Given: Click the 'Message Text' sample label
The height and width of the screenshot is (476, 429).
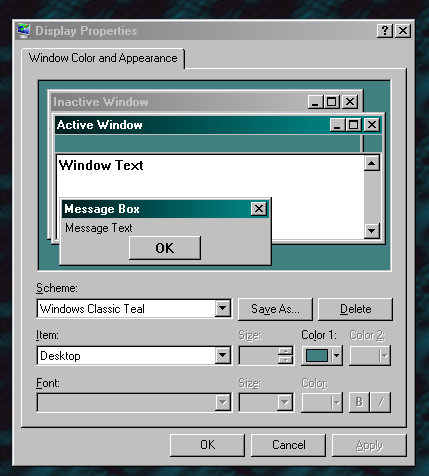Looking at the screenshot, I should [99, 228].
